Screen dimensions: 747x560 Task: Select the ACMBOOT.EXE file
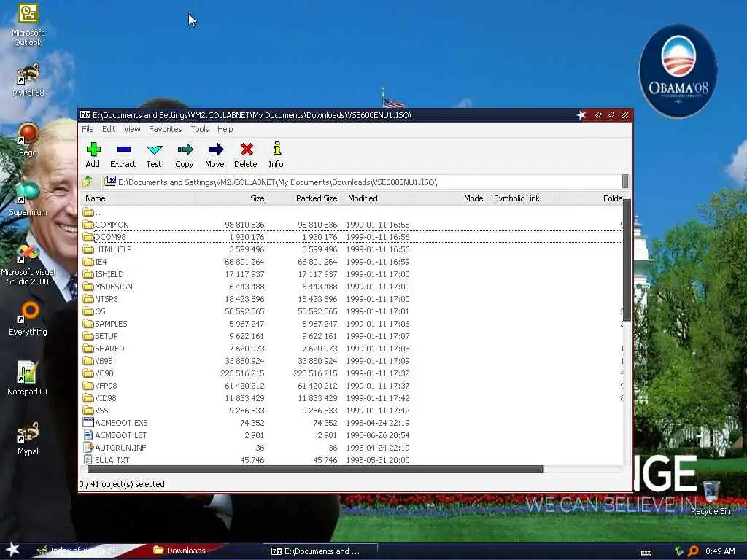pos(115,422)
